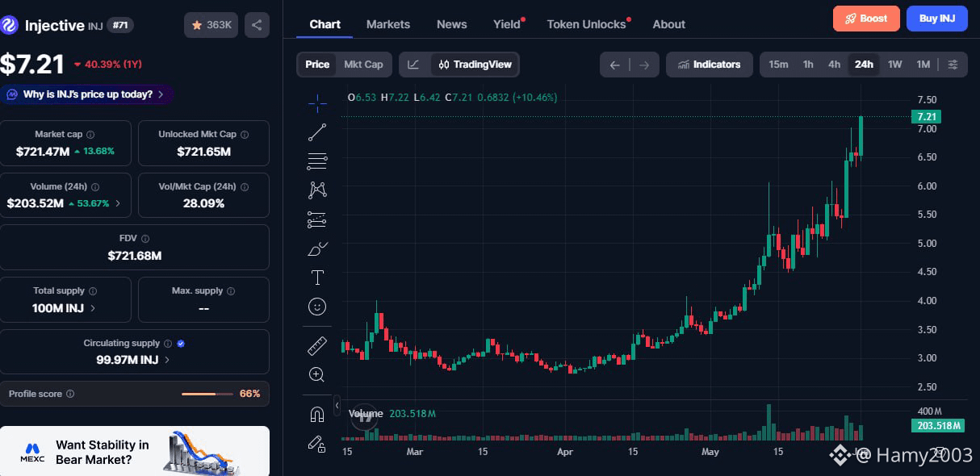Select the crosshair cursor tool

click(x=317, y=102)
